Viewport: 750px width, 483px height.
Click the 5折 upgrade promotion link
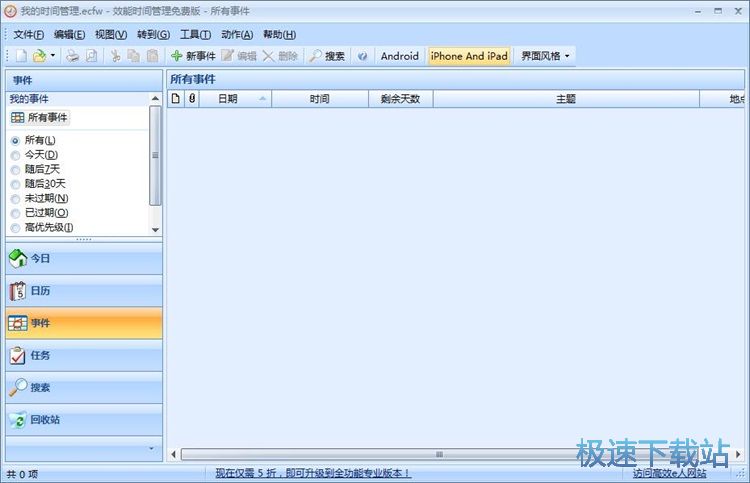313,473
